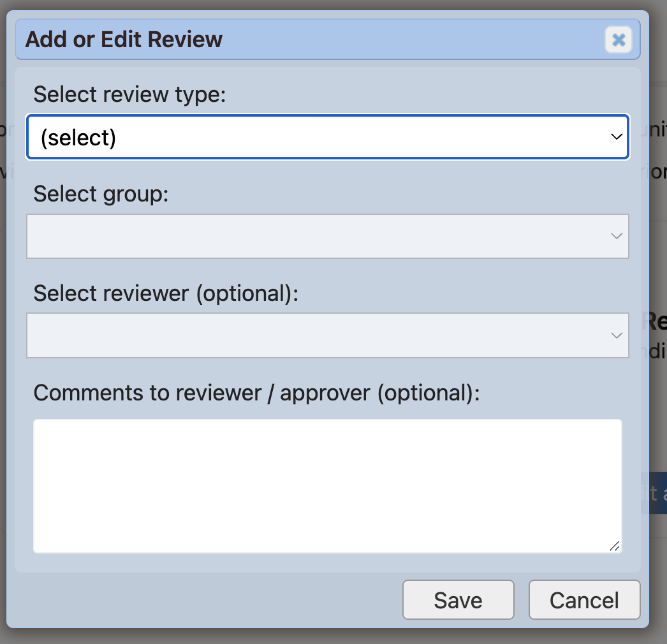This screenshot has height=644, width=667.
Task: Click the chevron arrow of group dropdown
Action: (616, 237)
